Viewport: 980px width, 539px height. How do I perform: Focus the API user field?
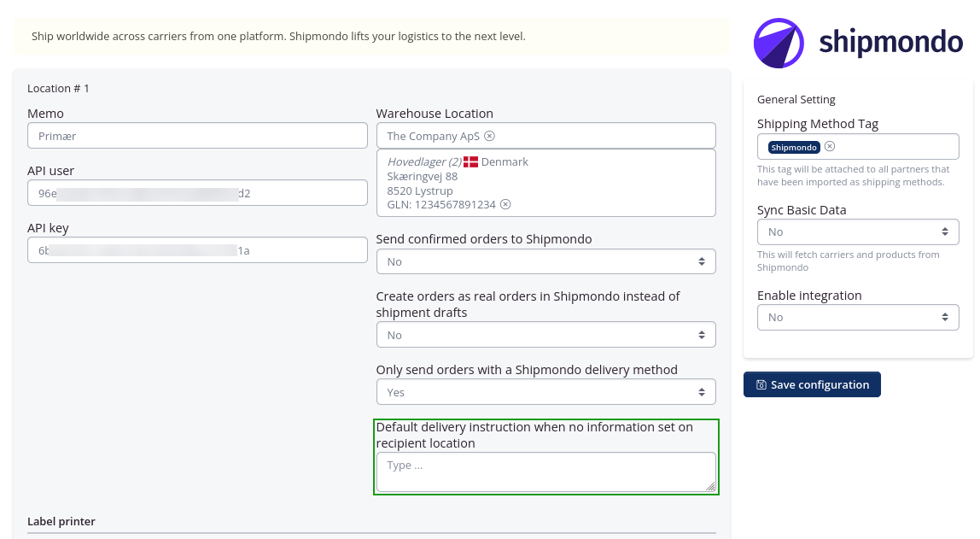tap(197, 193)
